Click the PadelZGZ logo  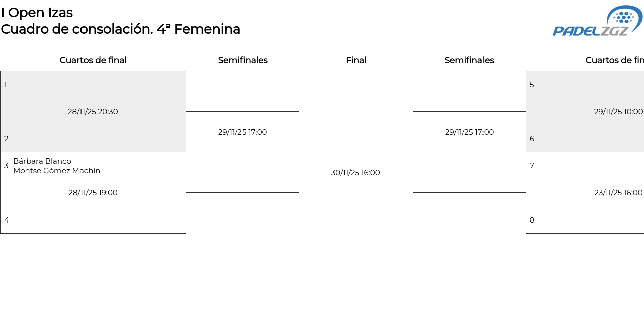click(x=597, y=21)
